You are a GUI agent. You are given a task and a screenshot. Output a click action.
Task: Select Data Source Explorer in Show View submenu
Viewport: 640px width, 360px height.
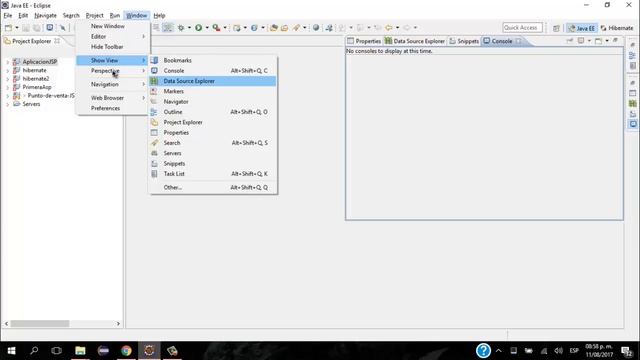click(213, 81)
